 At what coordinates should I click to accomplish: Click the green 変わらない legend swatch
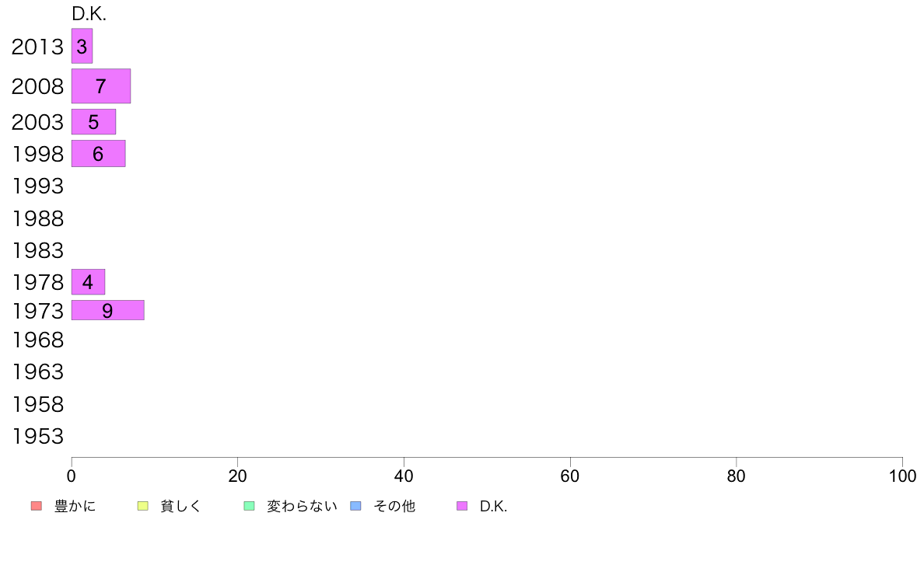pos(249,506)
